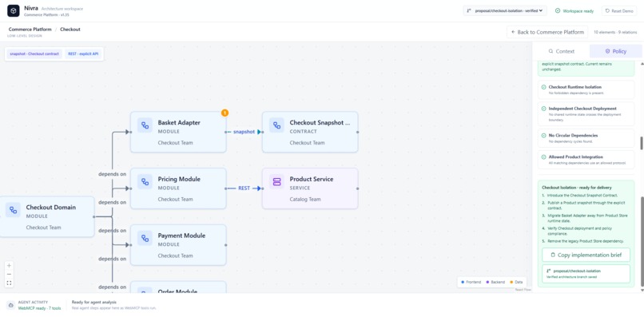Click the Payment Module node icon
This screenshot has width=644, height=317.
click(x=145, y=238)
